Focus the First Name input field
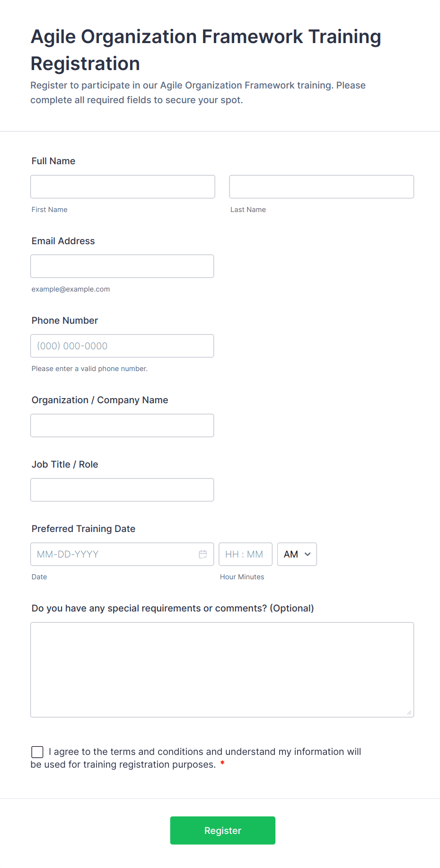The width and height of the screenshot is (440, 868). click(123, 187)
